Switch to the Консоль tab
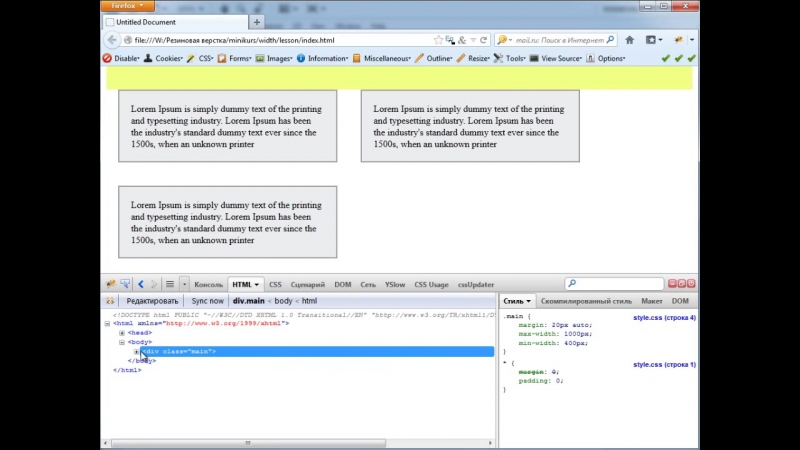The width and height of the screenshot is (800, 450). point(209,285)
